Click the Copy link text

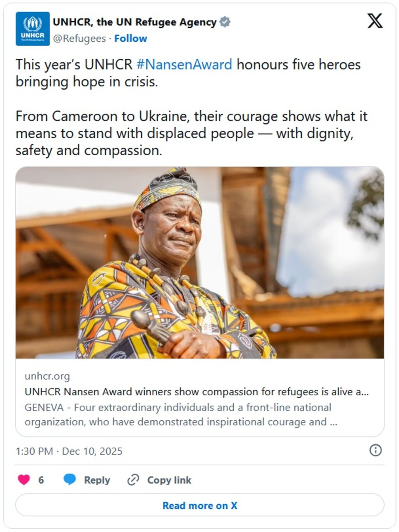[169, 480]
